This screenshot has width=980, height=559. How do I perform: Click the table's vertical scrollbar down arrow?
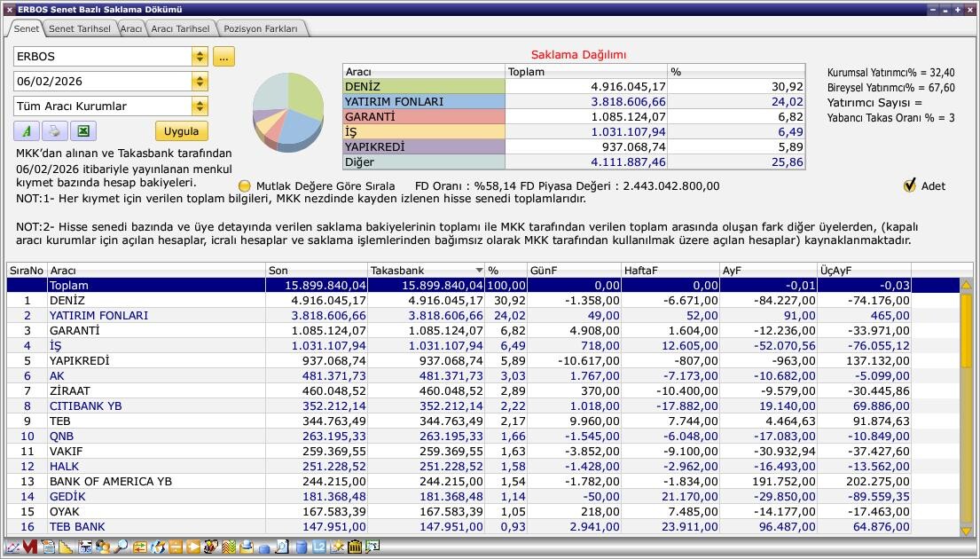pyautogui.click(x=966, y=531)
